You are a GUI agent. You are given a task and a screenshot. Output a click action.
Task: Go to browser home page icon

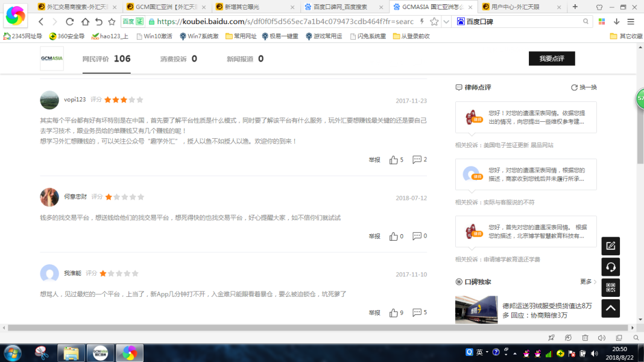85,22
